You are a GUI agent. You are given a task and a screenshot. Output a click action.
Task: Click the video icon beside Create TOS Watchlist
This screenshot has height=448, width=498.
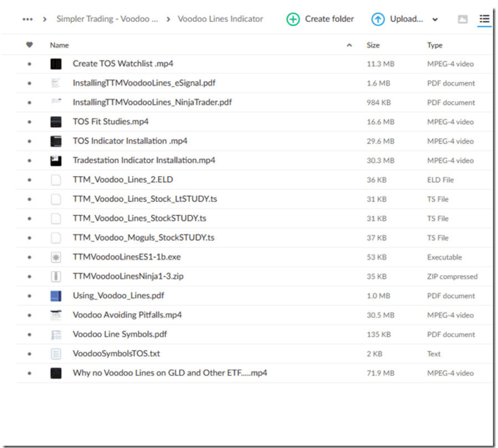coord(55,63)
